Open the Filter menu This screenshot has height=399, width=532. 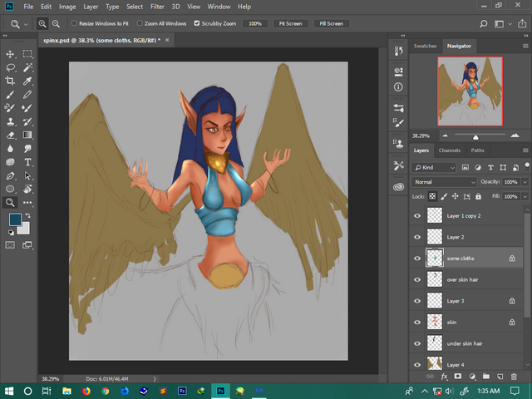click(157, 7)
